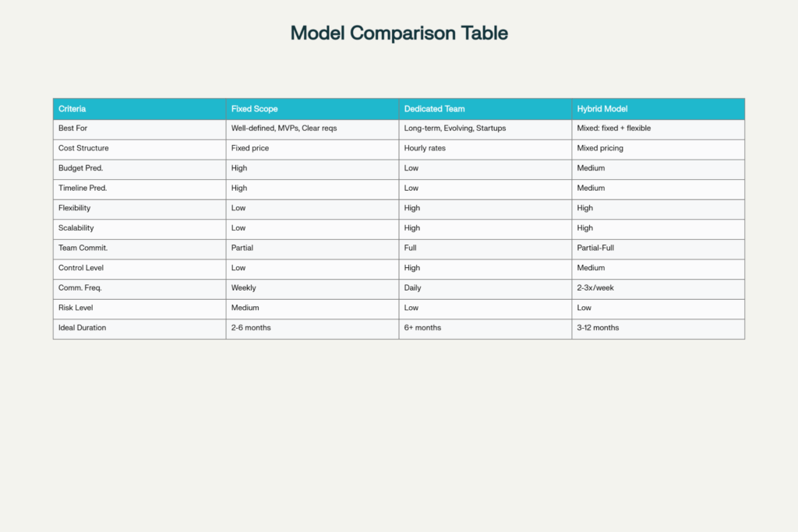Click the 'Hybrid Model' column header
Viewport: 798px width, 532px height.
click(602, 109)
